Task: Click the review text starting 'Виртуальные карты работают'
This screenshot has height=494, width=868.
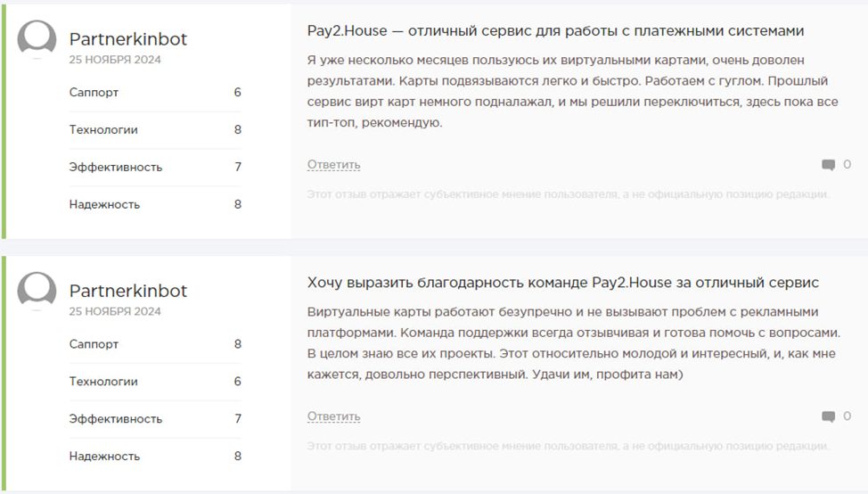Action: pyautogui.click(x=574, y=342)
